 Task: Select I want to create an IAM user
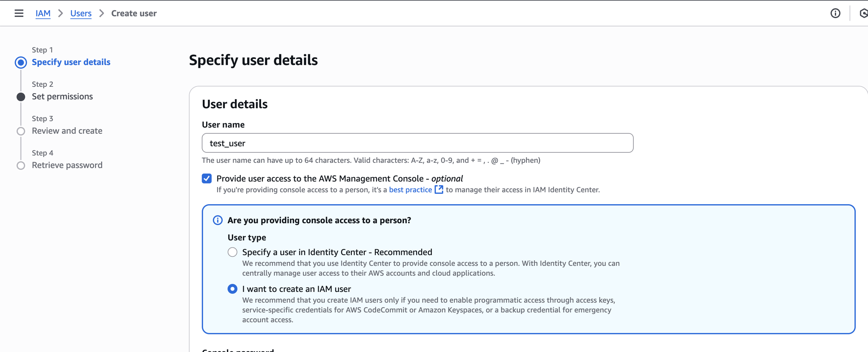[x=232, y=289]
